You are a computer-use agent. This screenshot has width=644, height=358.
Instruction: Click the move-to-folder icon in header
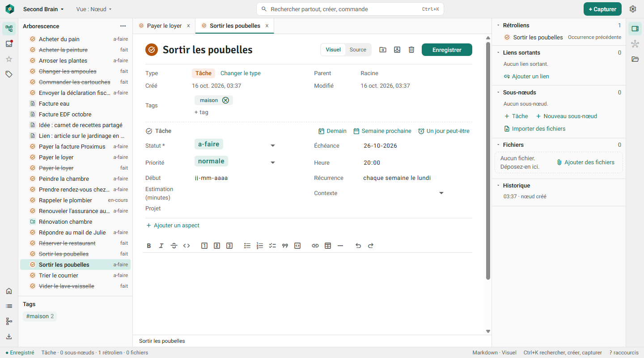pos(383,50)
